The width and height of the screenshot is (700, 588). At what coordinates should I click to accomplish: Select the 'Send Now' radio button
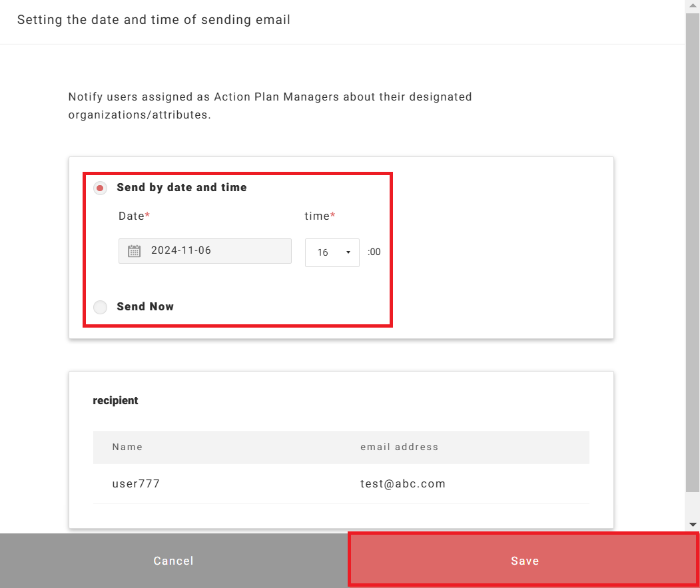click(x=101, y=307)
